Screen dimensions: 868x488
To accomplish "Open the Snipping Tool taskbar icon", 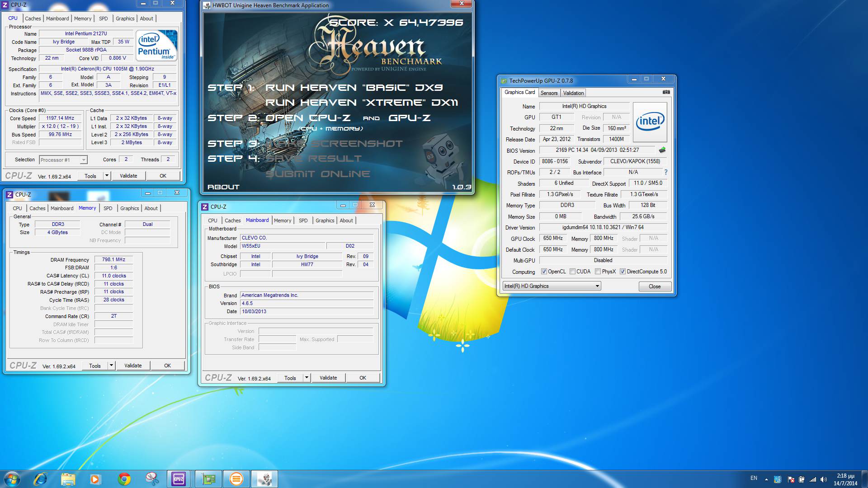I will point(152,479).
